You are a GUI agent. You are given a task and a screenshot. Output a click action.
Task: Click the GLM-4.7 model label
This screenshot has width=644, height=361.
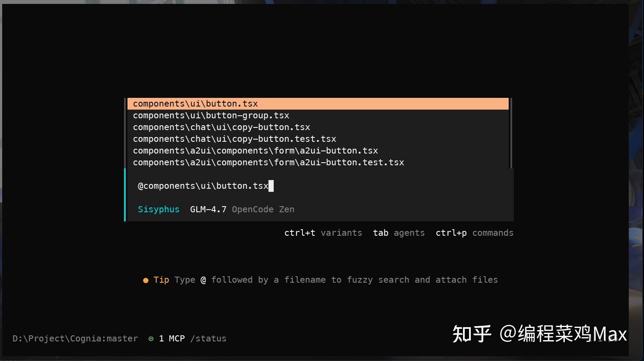point(208,209)
